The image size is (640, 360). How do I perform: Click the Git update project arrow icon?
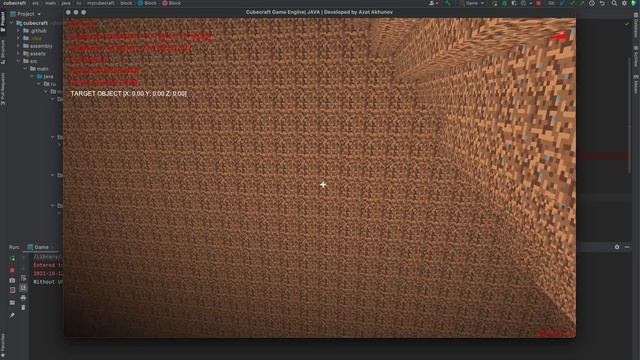tap(562, 3)
